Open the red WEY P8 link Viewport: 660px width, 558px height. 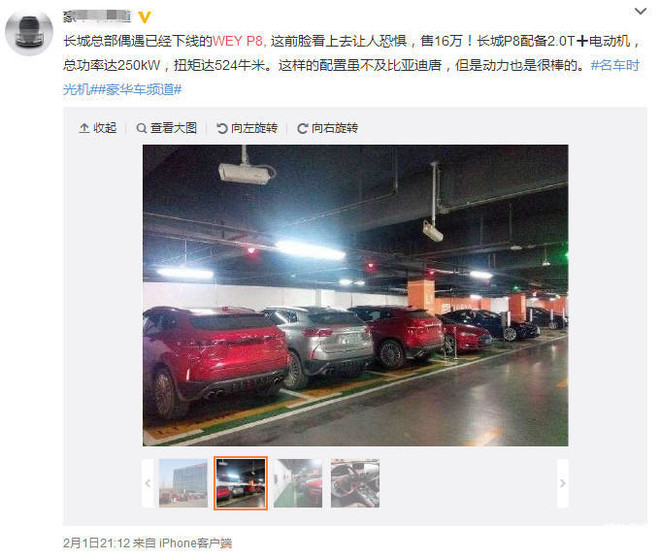point(237,41)
